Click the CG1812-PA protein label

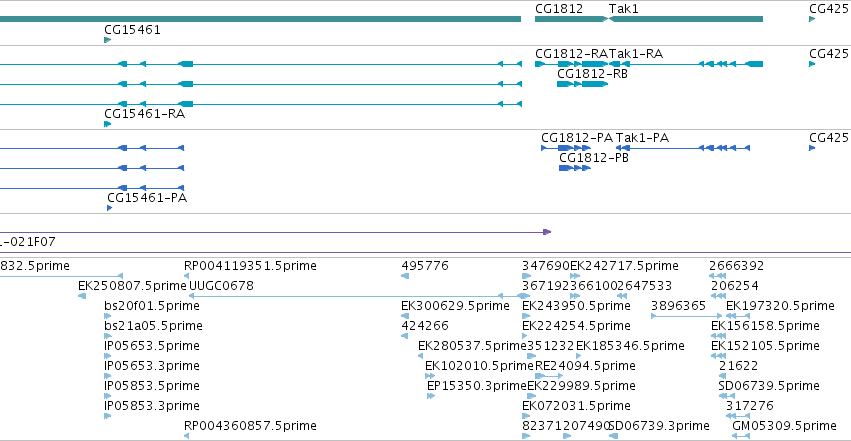coord(577,138)
